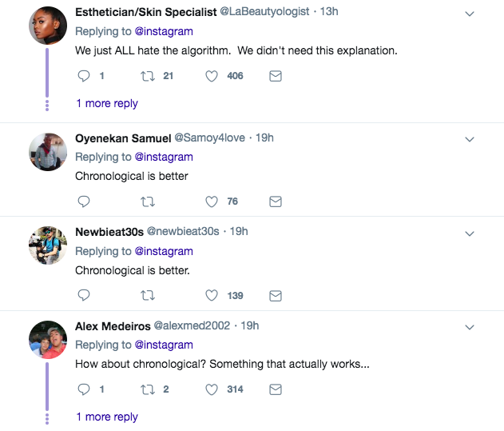Viewport: 504px width, 431px height.
Task: Reply to Esthetician/Skin Specialist's tweet
Action: click(84, 76)
